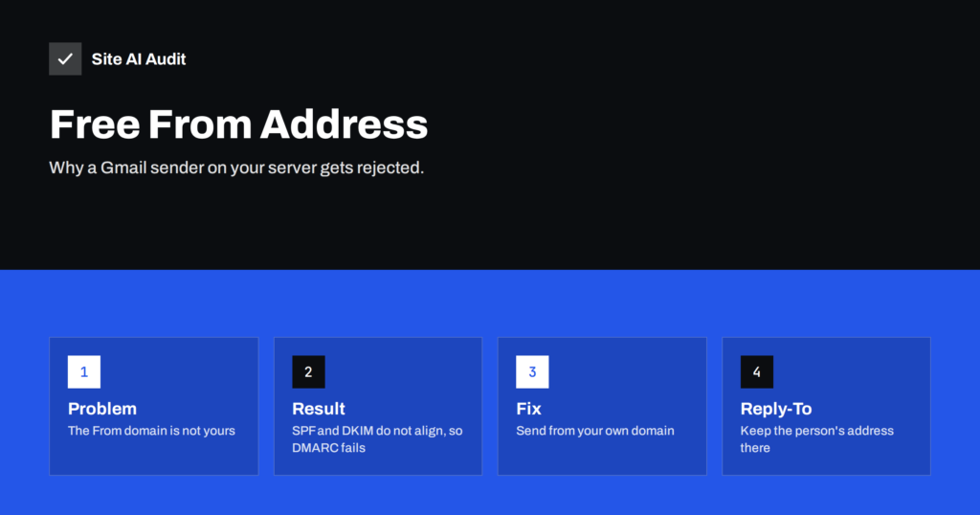Click the number 3 step badge
Screen dimensions: 980x515
(x=532, y=371)
